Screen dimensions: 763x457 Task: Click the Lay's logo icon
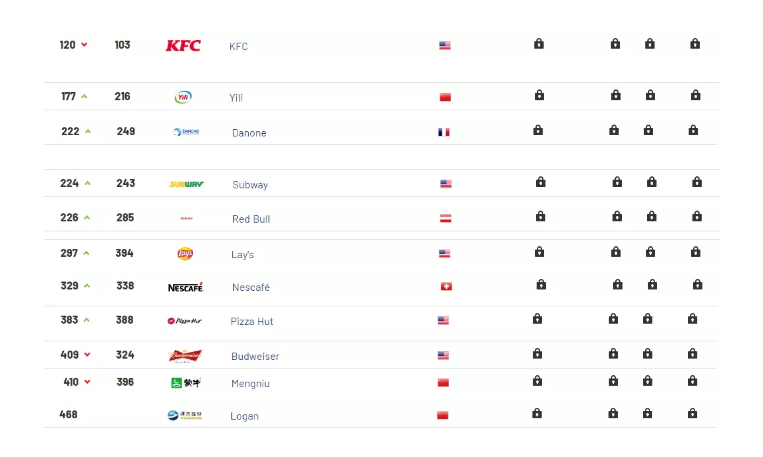(185, 254)
